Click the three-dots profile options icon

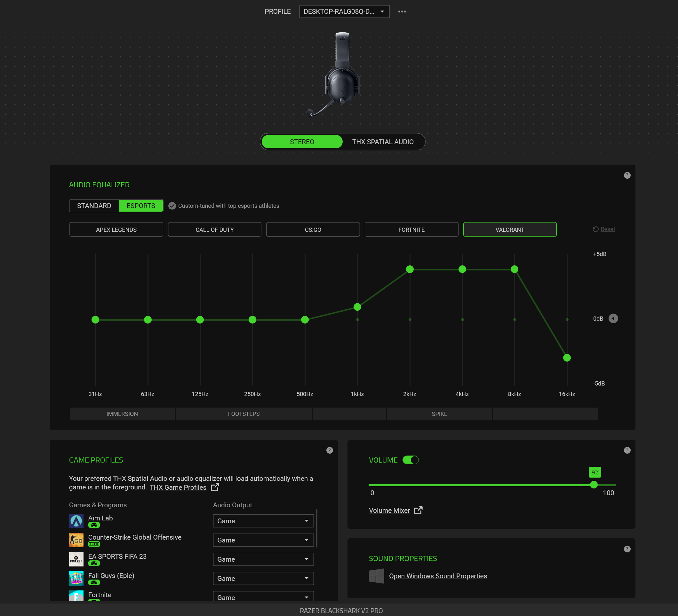(x=402, y=12)
